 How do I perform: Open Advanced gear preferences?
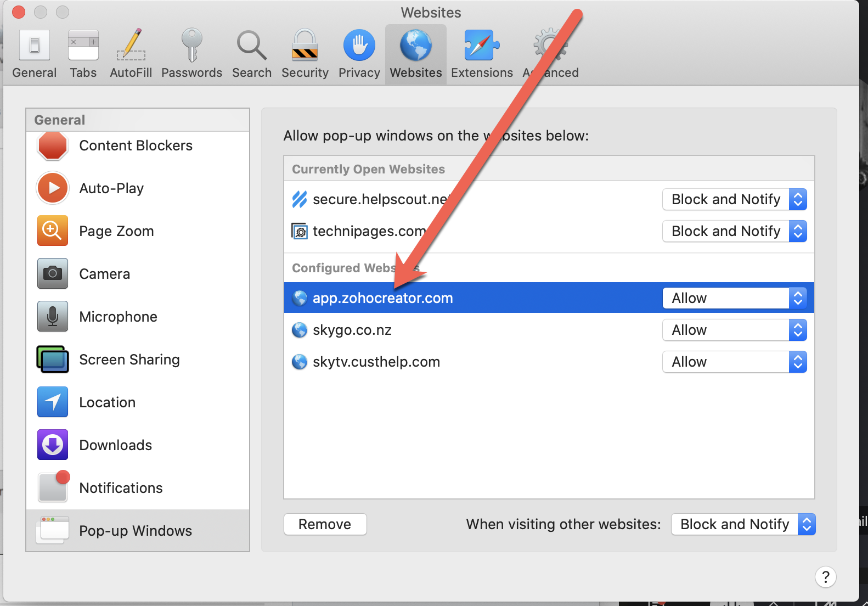point(550,54)
